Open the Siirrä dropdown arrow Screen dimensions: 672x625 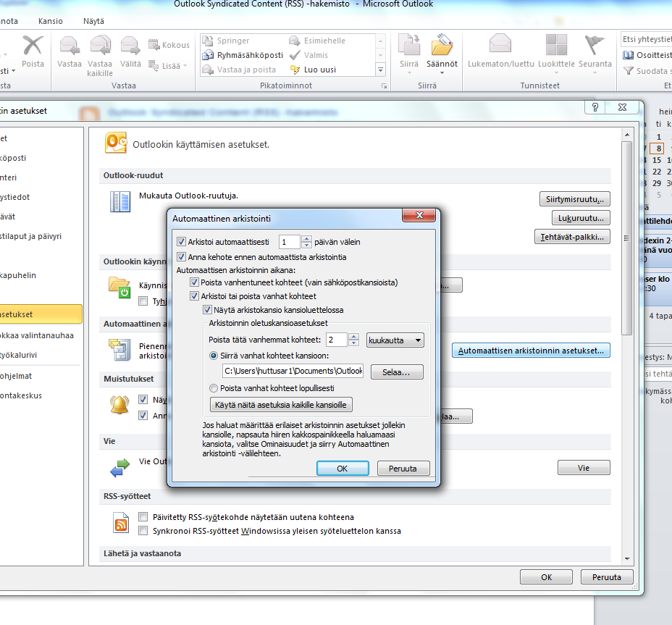click(409, 73)
